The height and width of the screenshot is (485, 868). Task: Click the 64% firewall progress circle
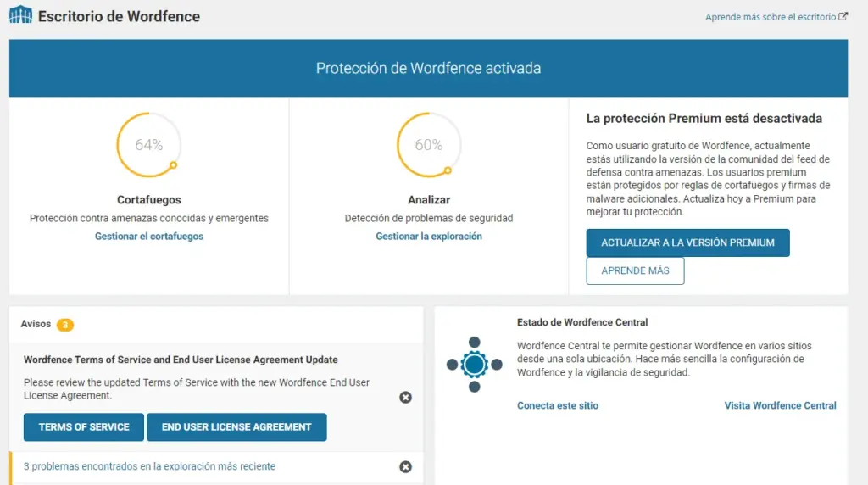(x=149, y=145)
